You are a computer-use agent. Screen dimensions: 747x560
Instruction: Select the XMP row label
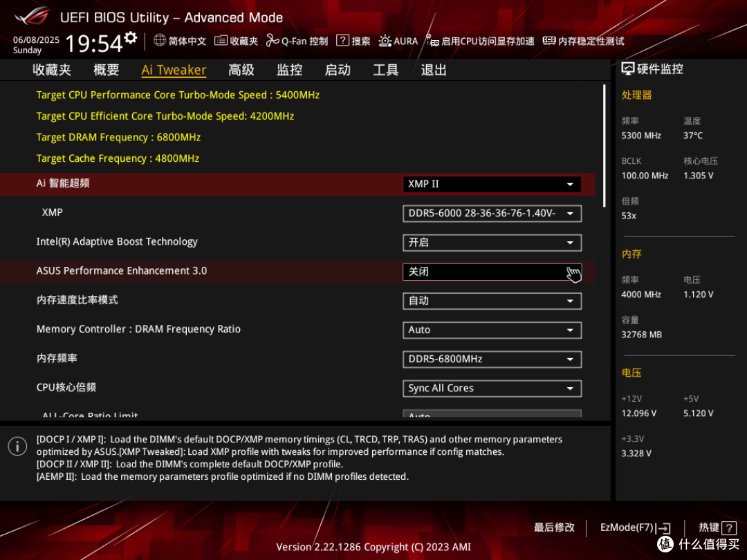pos(53,212)
